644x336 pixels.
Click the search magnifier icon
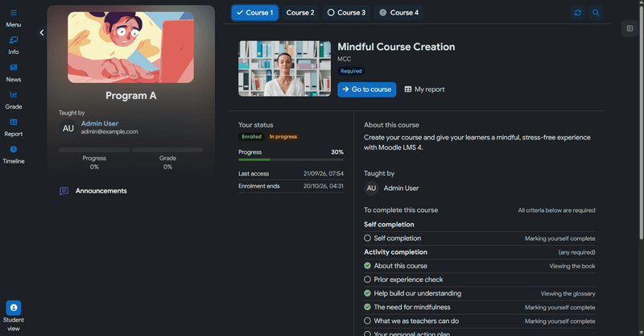(x=596, y=13)
